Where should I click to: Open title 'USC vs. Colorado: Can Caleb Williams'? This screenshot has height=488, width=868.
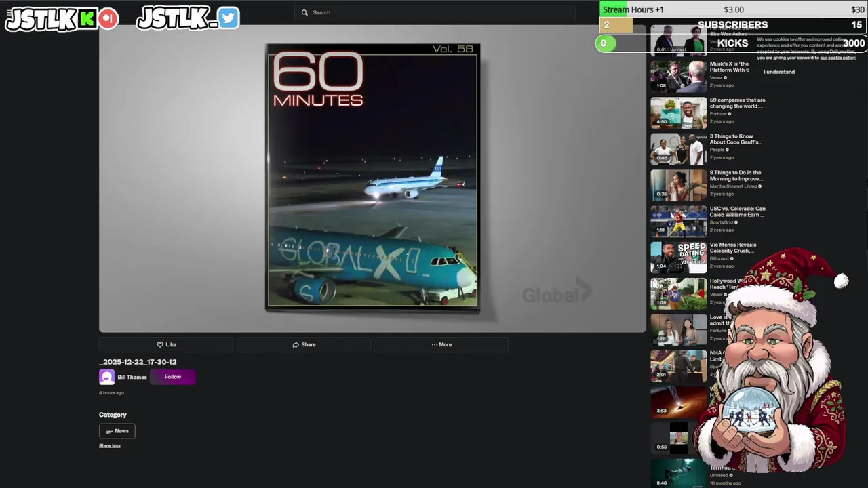[x=738, y=211]
